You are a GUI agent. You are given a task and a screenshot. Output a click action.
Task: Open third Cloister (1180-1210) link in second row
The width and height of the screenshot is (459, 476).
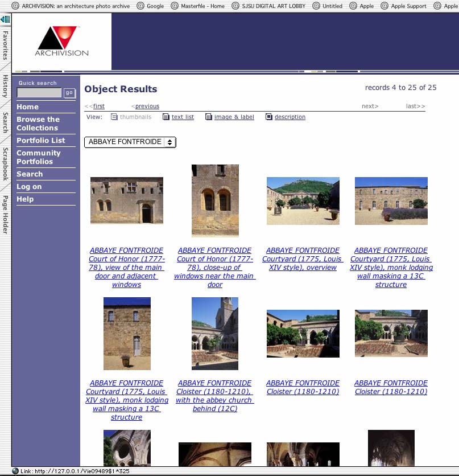pos(303,387)
